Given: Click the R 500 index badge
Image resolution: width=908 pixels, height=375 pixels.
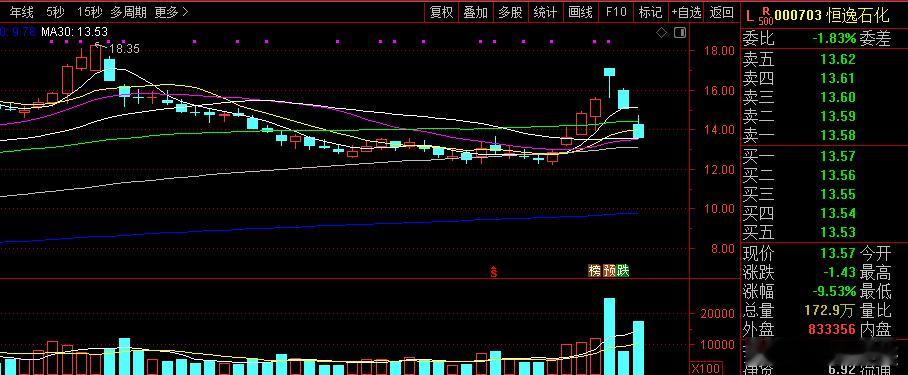Looking at the screenshot, I should click(x=766, y=16).
